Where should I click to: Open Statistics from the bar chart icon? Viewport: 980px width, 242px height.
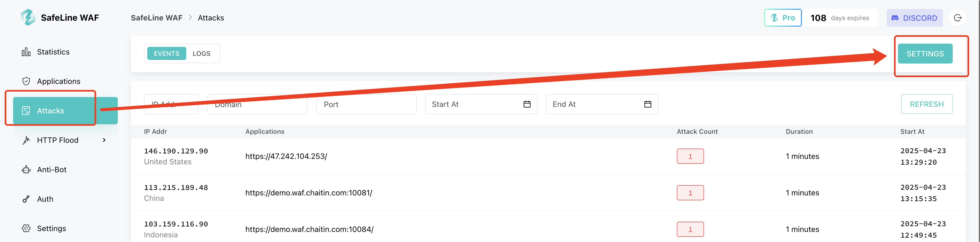tap(26, 52)
